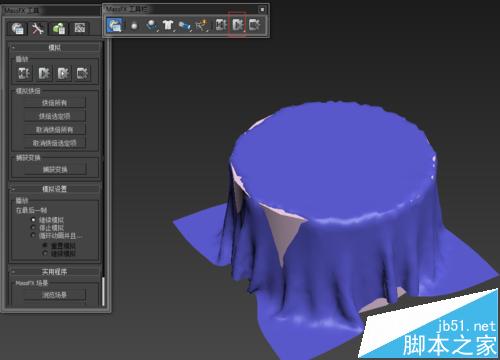Click the small white sphere toolbar icon
Image resolution: width=500 pixels, height=360 pixels.
point(134,26)
